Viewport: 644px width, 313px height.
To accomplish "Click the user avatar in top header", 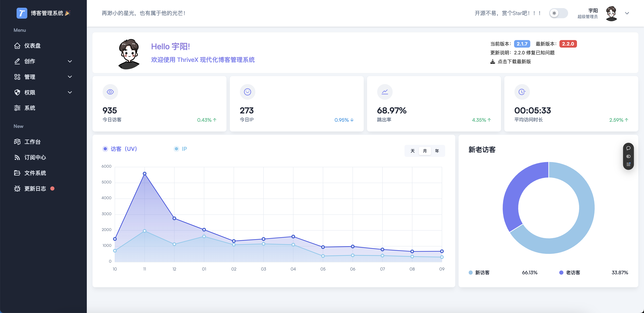I will click(x=611, y=14).
